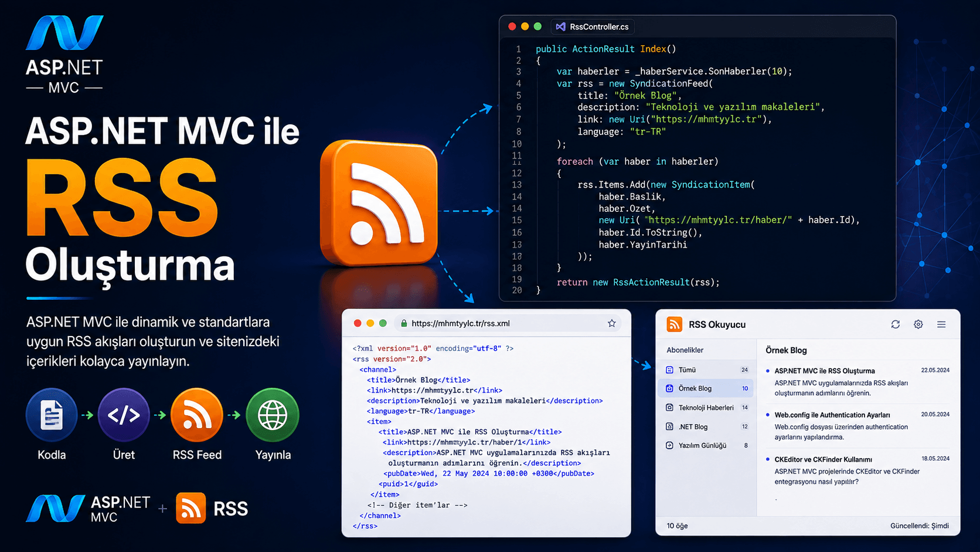Click the Kodla document icon
The height and width of the screenshot is (552, 980).
(x=52, y=415)
